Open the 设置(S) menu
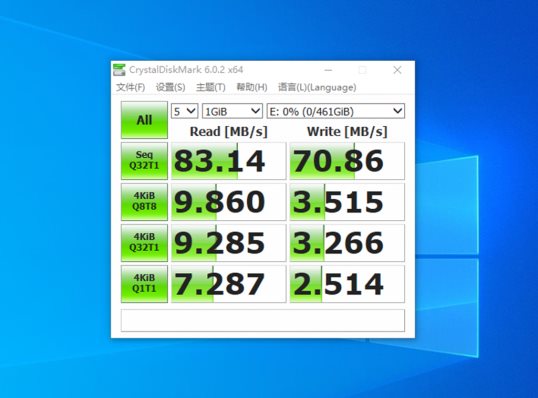538x398 pixels. click(171, 87)
